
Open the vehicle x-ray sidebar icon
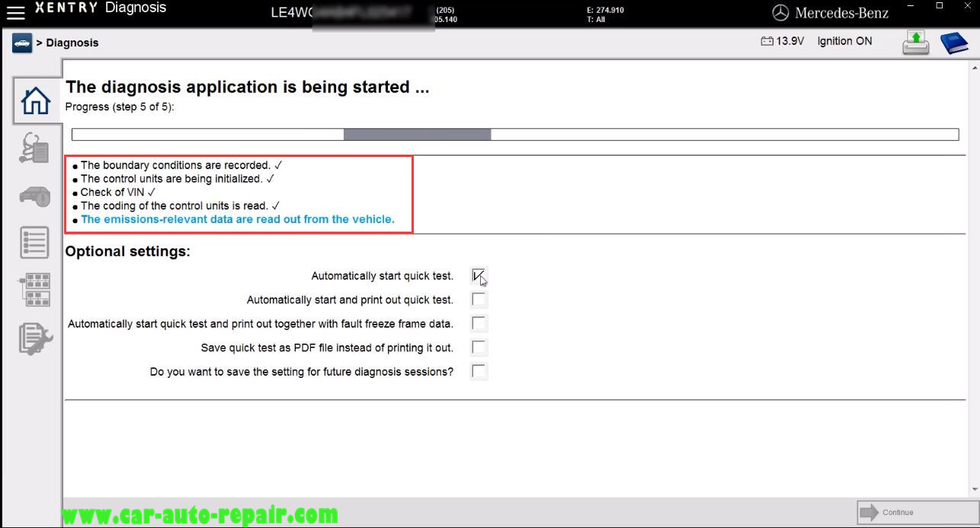click(35, 196)
